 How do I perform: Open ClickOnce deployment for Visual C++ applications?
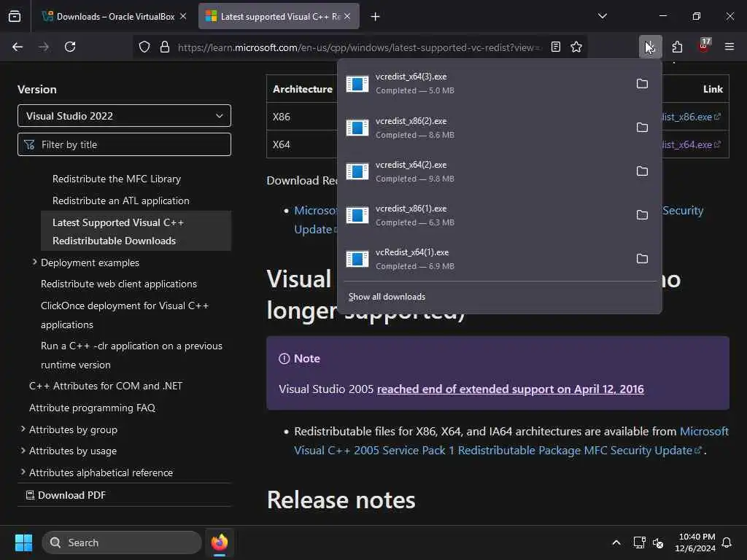click(x=125, y=315)
